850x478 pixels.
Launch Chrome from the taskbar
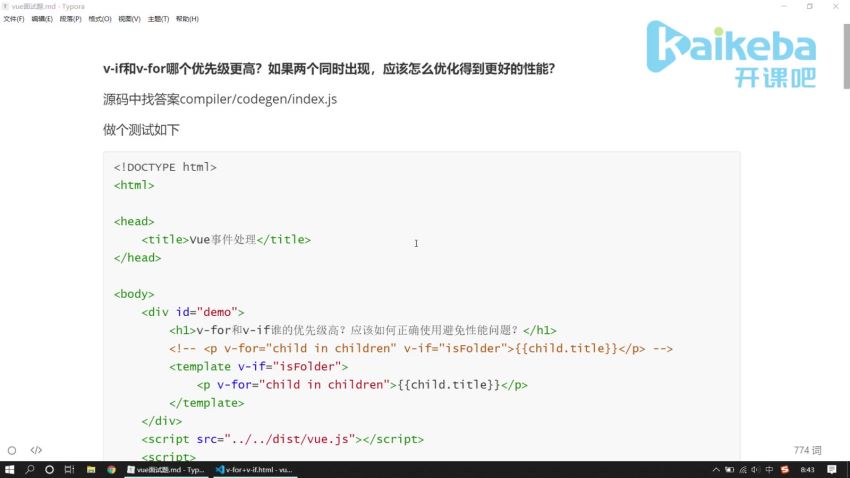pos(111,469)
